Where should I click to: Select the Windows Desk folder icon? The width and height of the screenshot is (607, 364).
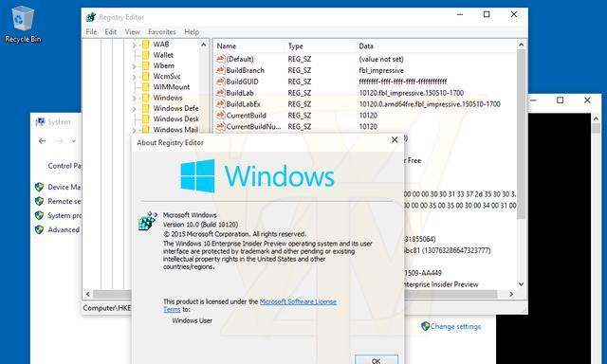(x=145, y=118)
